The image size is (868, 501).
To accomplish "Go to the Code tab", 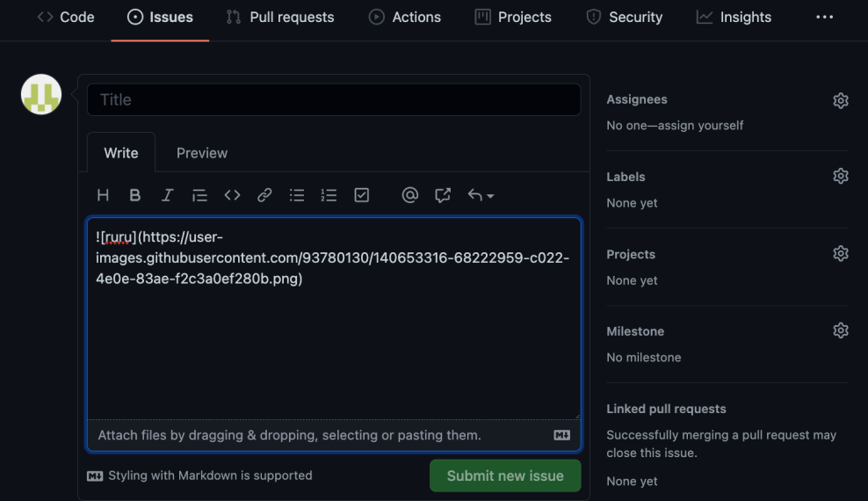I will pos(66,18).
